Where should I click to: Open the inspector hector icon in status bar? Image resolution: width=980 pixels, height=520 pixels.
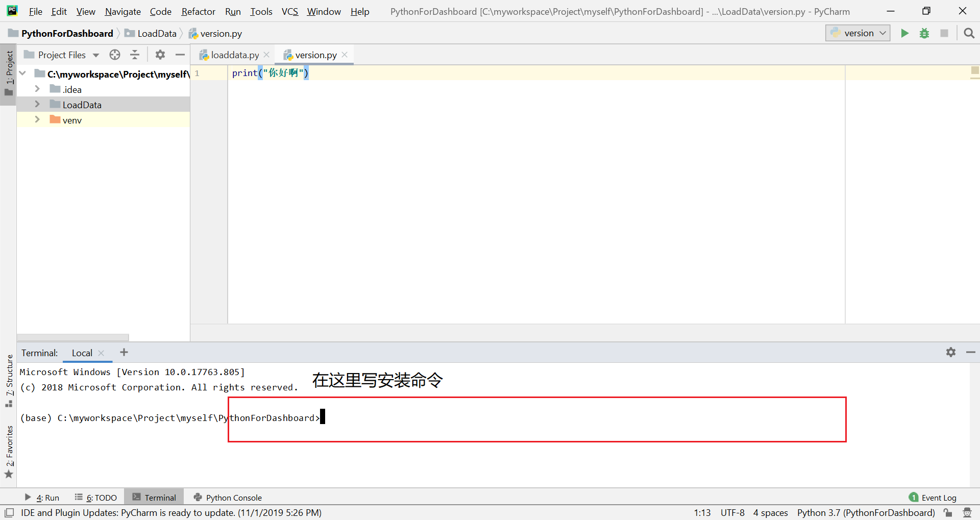coord(967,512)
